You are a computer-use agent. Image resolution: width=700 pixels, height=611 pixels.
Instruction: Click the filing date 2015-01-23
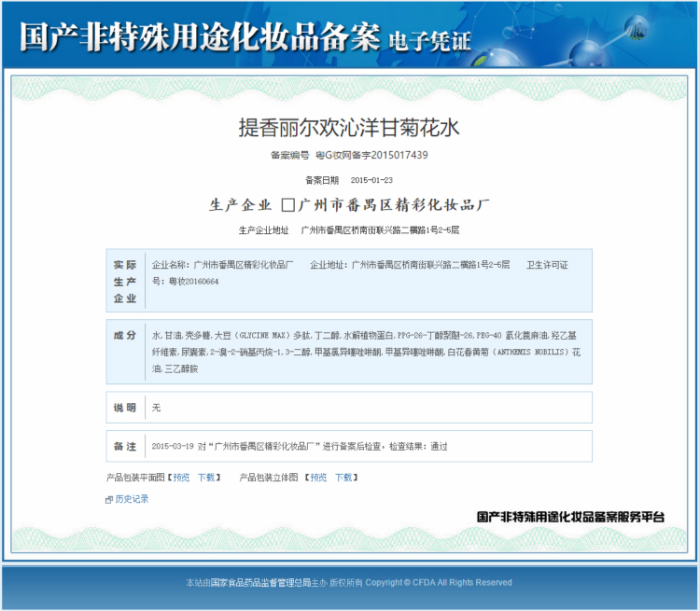[371, 180]
